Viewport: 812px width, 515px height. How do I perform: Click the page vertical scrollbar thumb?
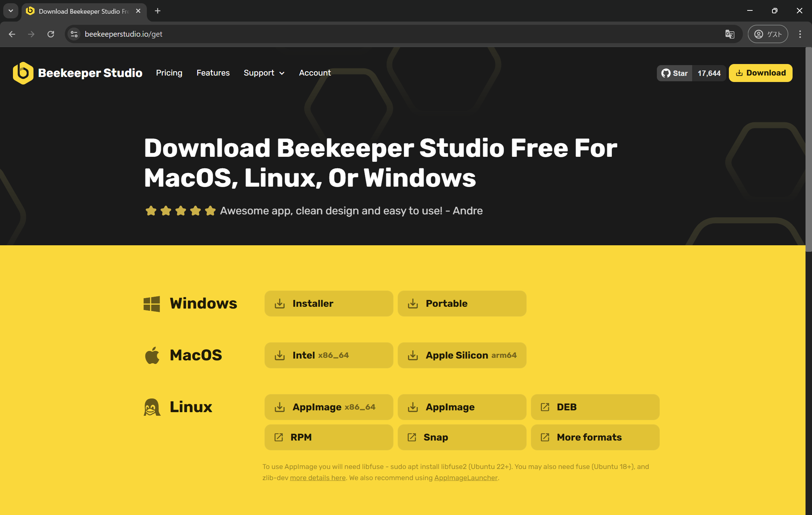tap(809, 149)
